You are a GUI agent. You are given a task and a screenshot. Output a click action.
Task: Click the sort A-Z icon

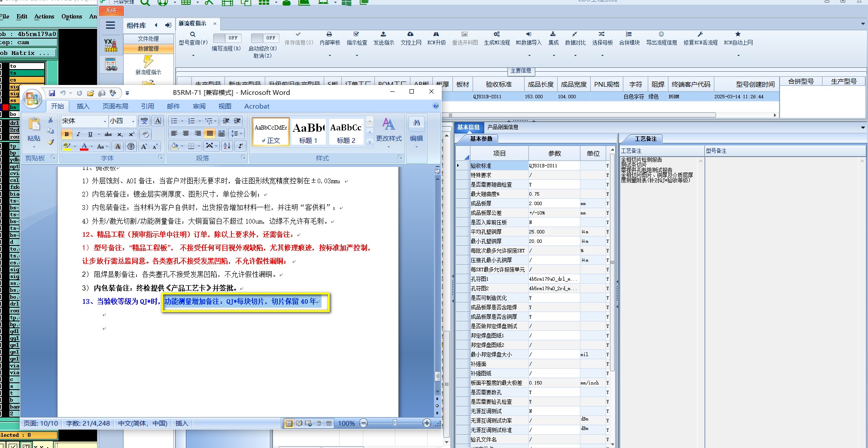click(227, 146)
